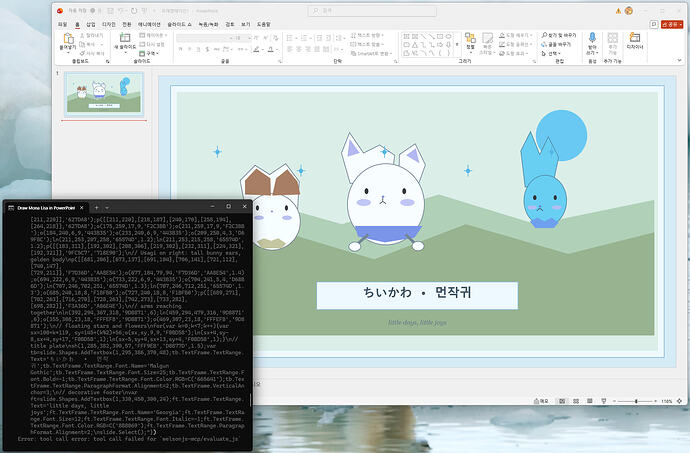This screenshot has width=690, height=453.
Task: Open the Comments pane icon
Action: (653, 24)
